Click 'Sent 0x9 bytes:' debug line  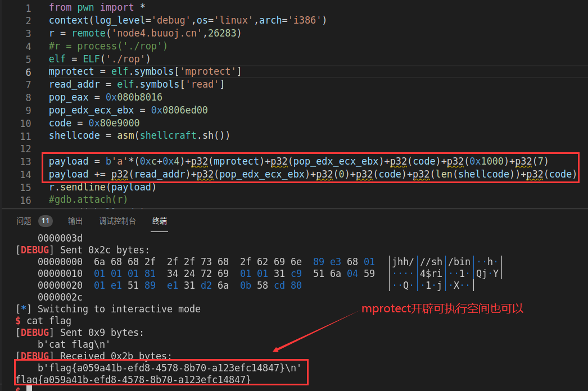[x=79, y=333]
